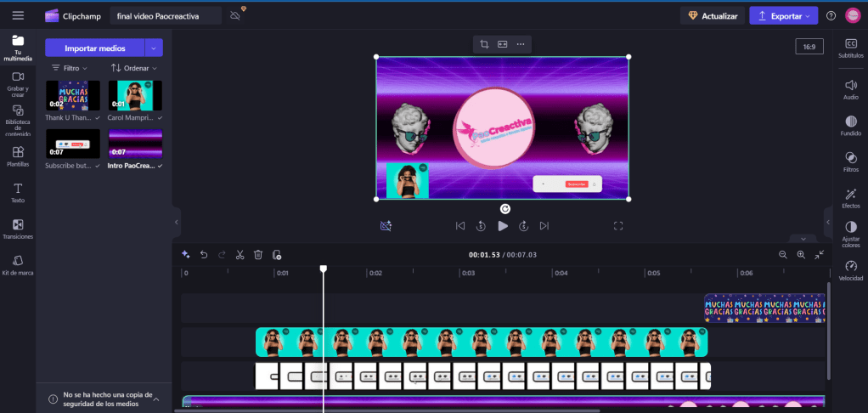Enter fullscreen preview mode
The height and width of the screenshot is (413, 868).
coord(619,226)
